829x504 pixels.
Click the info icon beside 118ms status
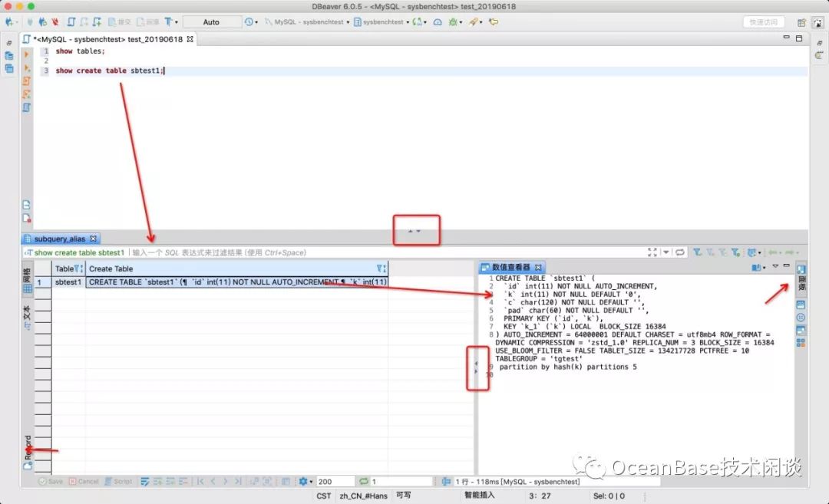pos(446,481)
